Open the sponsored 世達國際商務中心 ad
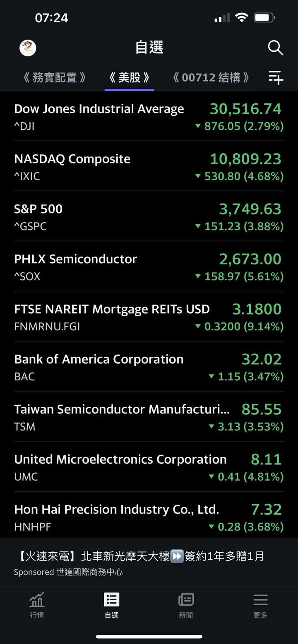 tap(149, 563)
